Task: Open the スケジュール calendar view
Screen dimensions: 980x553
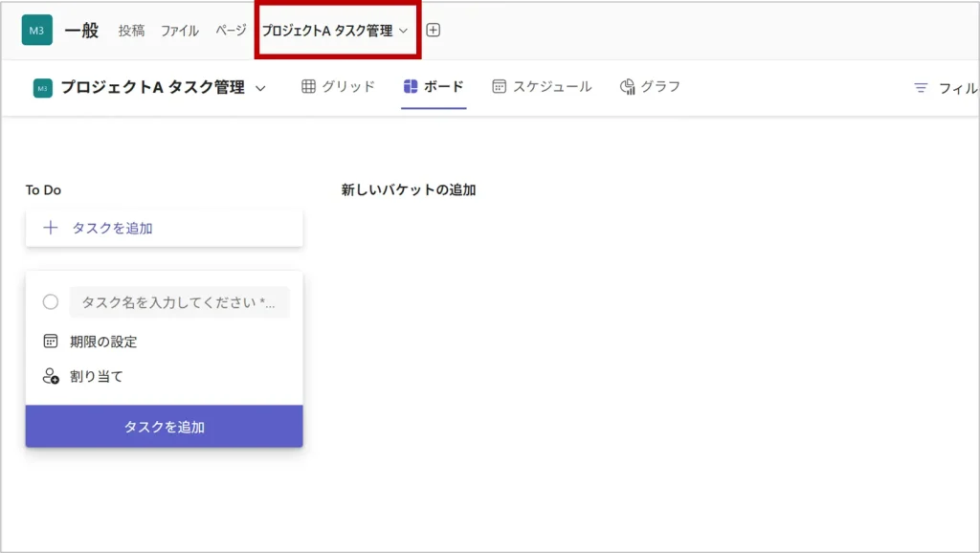Action: [x=542, y=87]
